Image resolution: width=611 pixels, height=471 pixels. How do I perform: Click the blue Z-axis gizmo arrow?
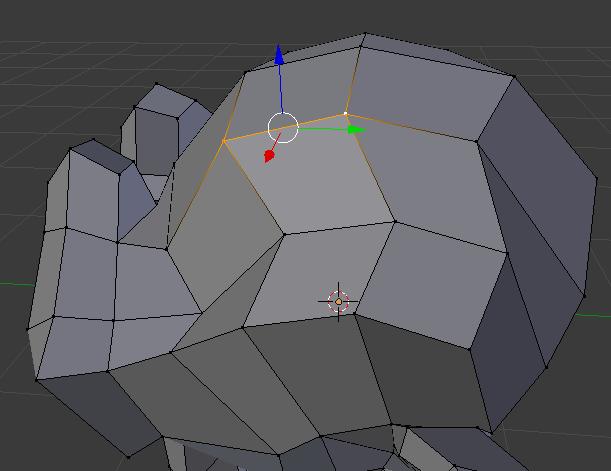coord(279,54)
